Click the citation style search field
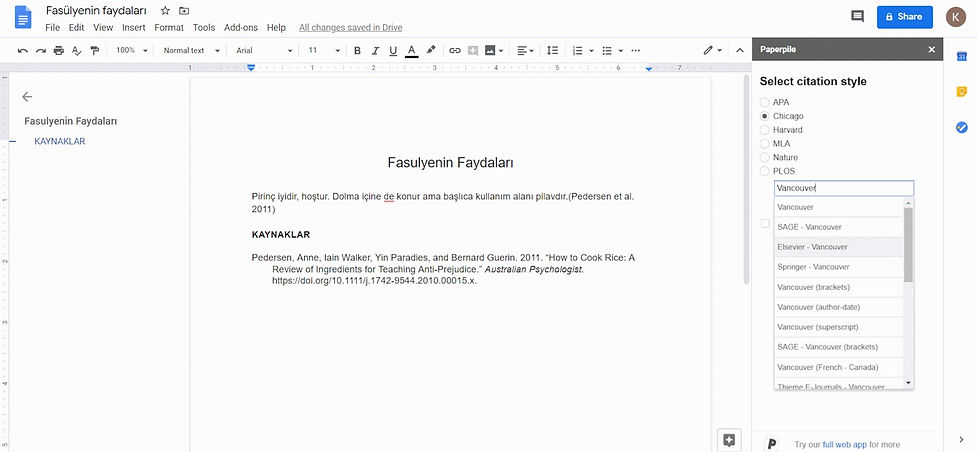Viewport: 977px width, 452px height. click(844, 188)
